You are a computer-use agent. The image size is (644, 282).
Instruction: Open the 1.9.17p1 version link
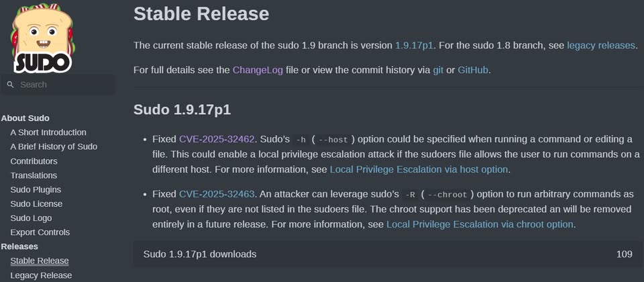tap(414, 45)
